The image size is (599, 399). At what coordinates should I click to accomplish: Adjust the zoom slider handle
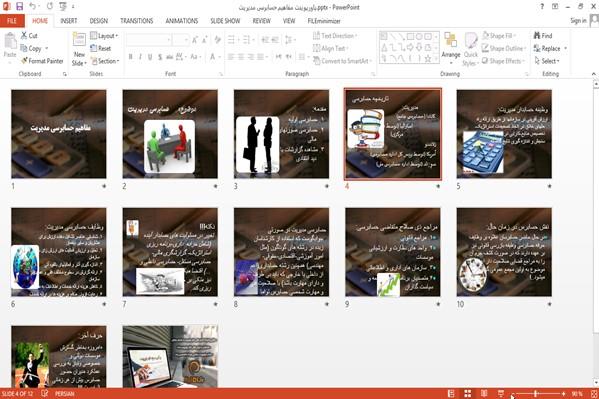tap(536, 394)
